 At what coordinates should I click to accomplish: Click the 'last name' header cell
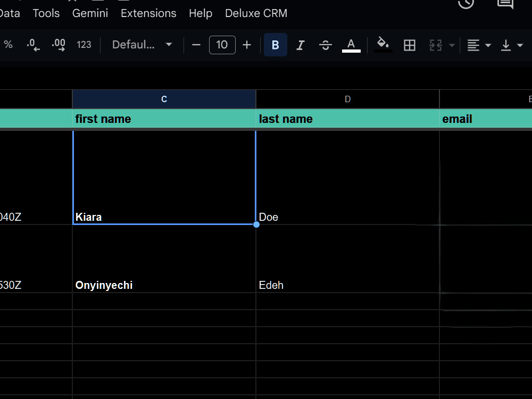point(347,119)
